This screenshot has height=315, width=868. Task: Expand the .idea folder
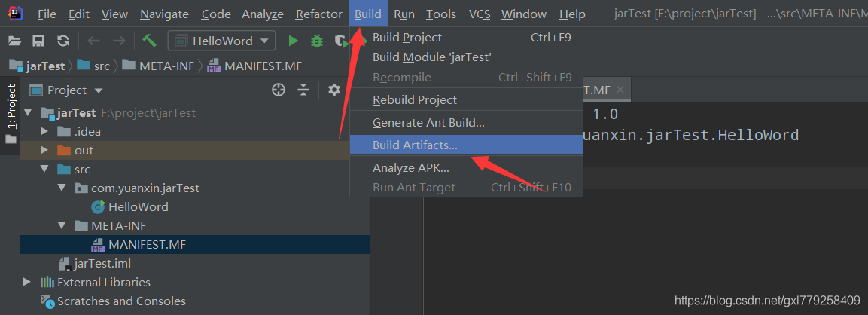(44, 132)
